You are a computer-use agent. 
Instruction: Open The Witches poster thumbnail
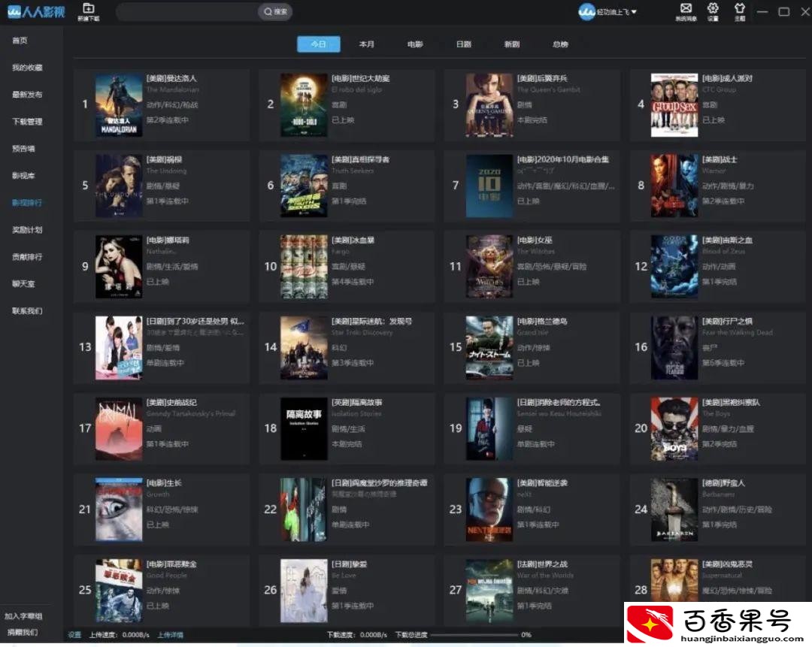pos(489,267)
